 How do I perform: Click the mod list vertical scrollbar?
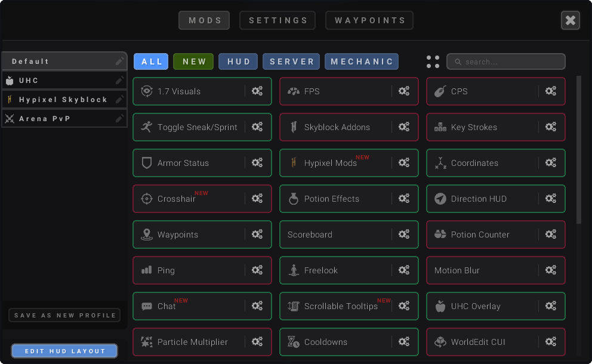579,150
